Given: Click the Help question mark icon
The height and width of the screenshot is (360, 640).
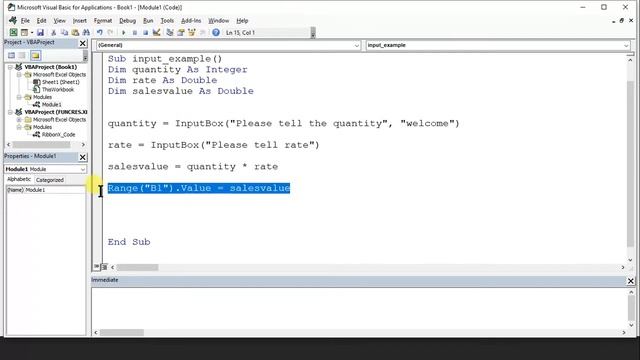Looking at the screenshot, I should (x=216, y=33).
